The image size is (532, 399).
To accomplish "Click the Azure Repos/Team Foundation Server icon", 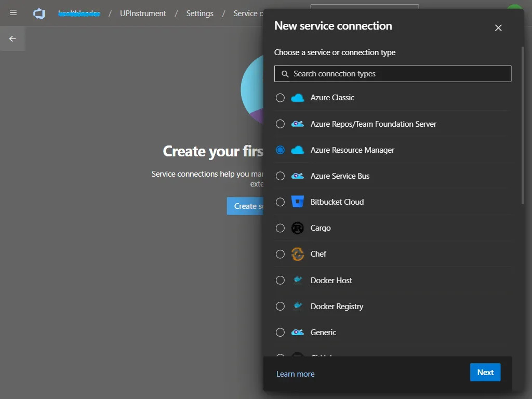I will [298, 124].
